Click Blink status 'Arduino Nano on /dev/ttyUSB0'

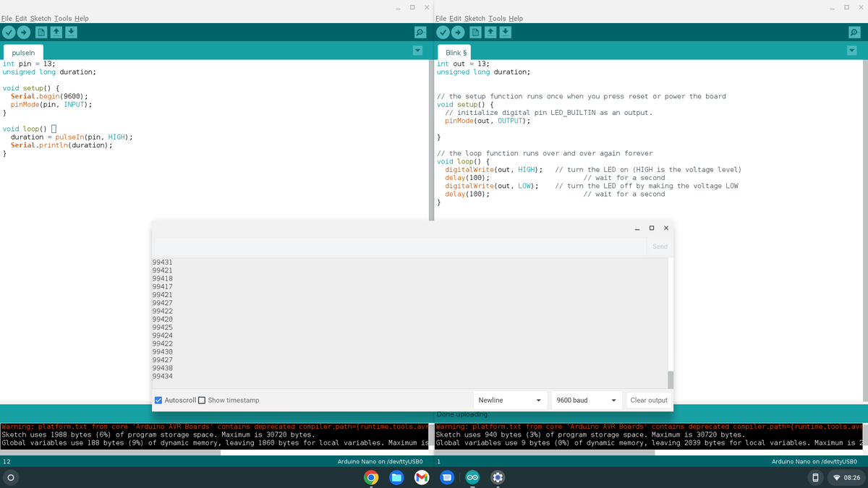point(814,461)
